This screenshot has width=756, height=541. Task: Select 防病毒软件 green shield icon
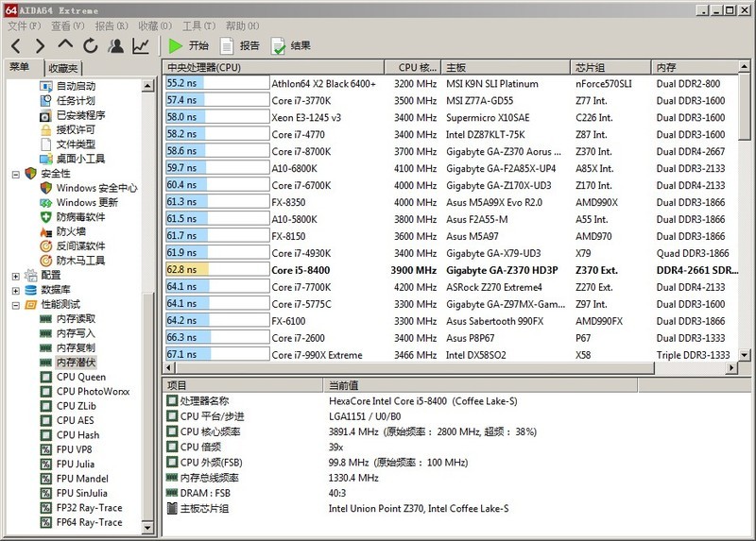(x=45, y=217)
